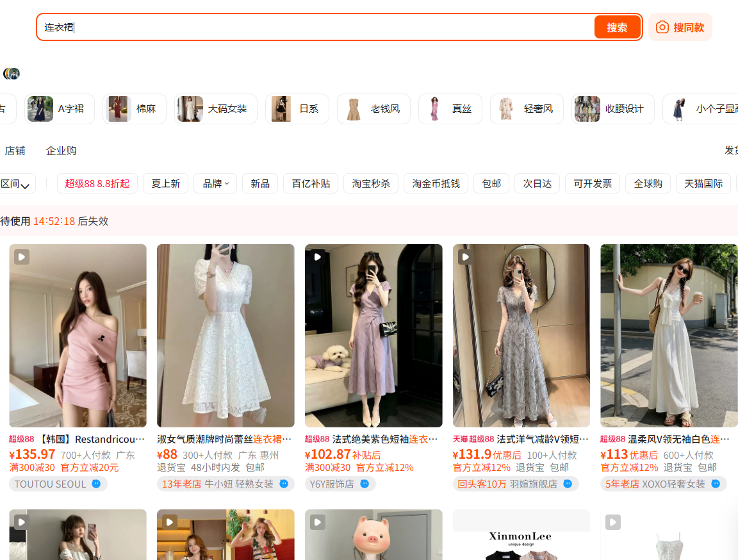Image resolution: width=738 pixels, height=560 pixels.
Task: Select the A字裙 category chip
Action: pyautogui.click(x=60, y=109)
